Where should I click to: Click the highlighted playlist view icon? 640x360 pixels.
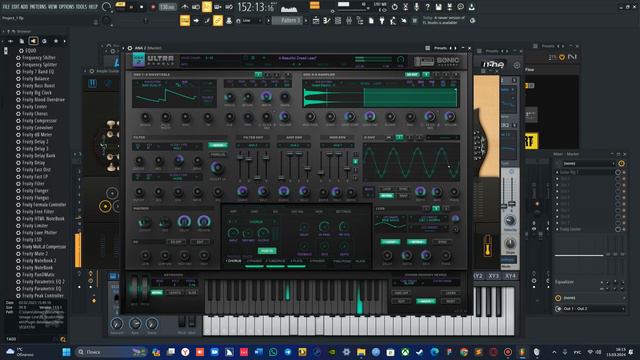[x=184, y=20]
